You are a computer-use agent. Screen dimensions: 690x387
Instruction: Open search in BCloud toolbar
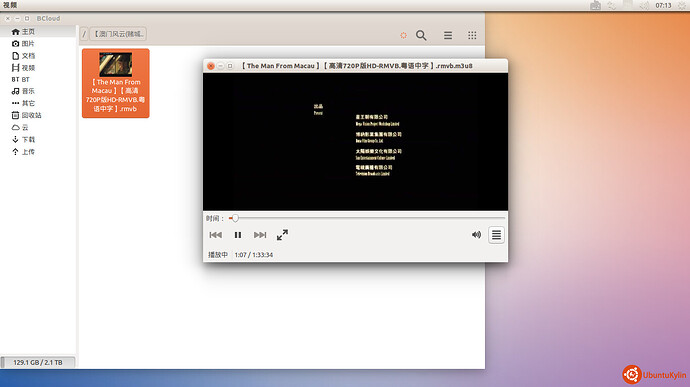tap(421, 35)
